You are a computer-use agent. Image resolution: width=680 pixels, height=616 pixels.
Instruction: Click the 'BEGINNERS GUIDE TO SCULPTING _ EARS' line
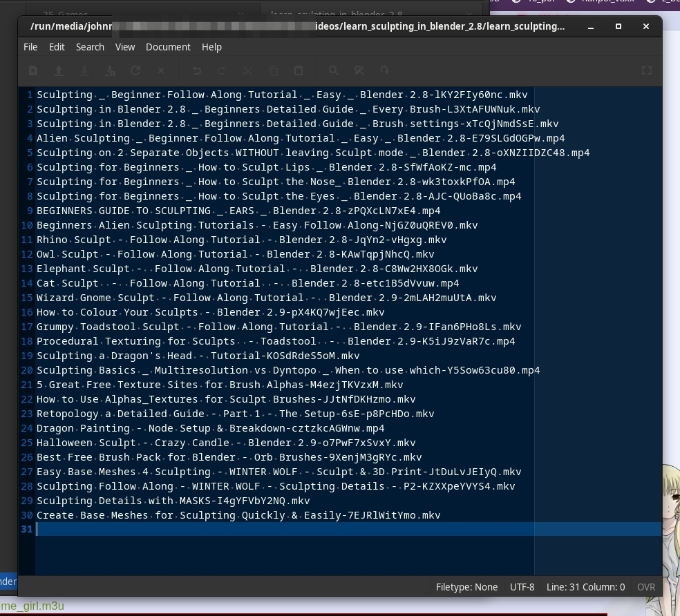(238, 211)
